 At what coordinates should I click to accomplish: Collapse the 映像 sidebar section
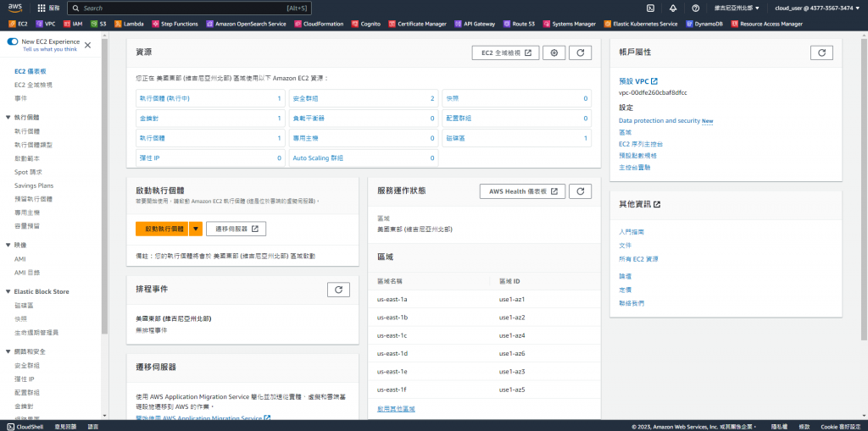pos(8,245)
